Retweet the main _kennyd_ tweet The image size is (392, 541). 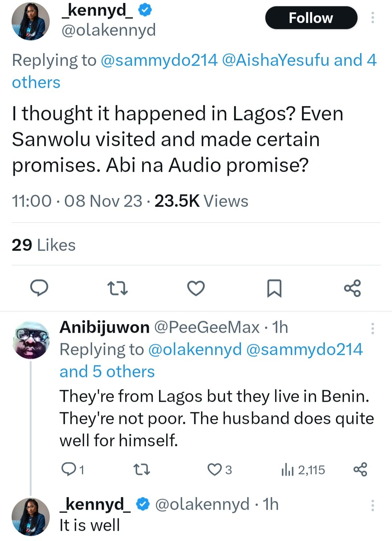tap(118, 288)
